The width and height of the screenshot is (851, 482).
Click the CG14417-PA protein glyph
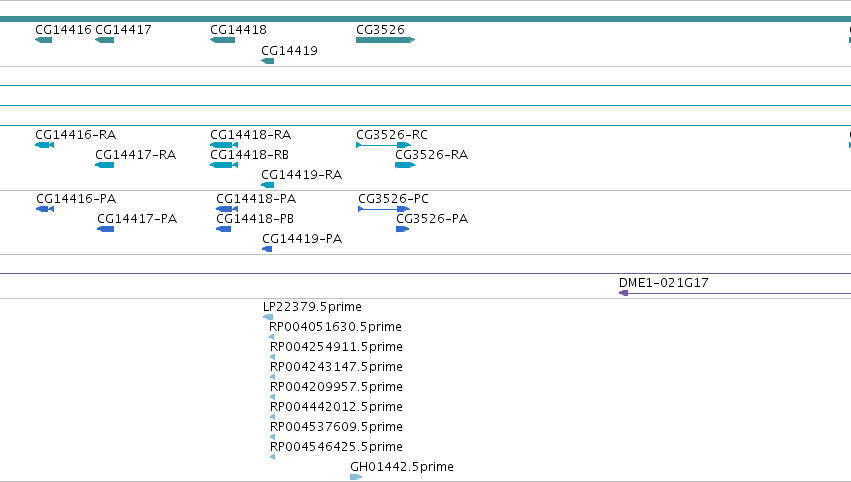pos(106,229)
